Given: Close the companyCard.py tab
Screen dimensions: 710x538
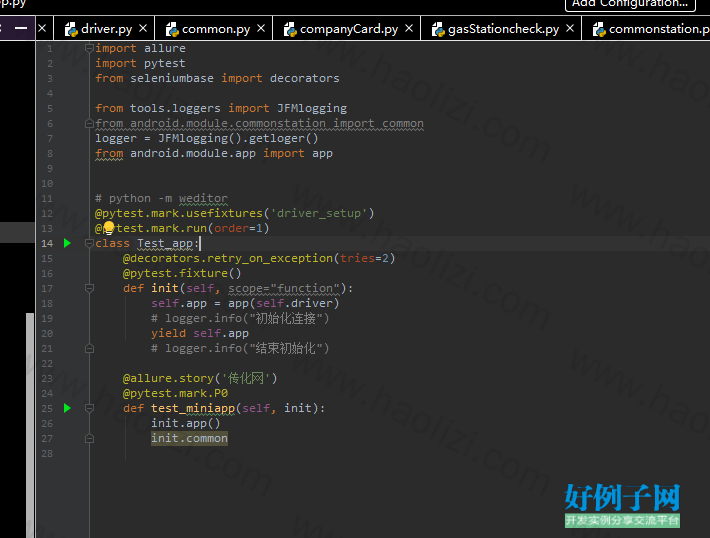Looking at the screenshot, I should coord(409,28).
